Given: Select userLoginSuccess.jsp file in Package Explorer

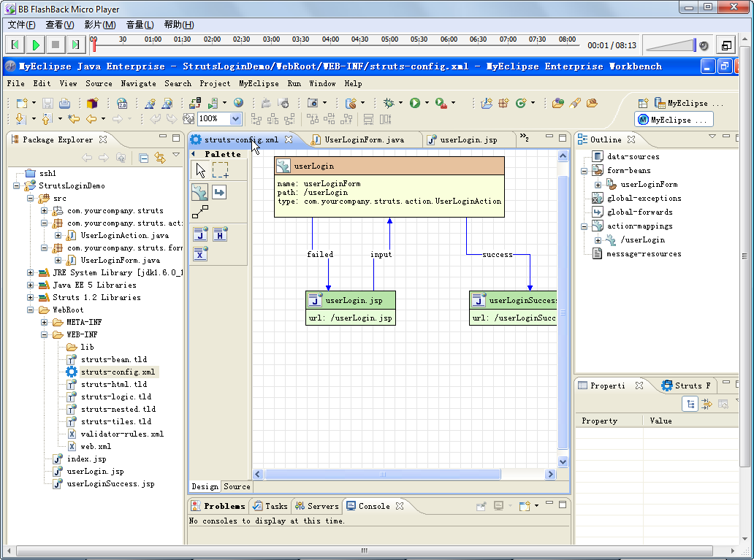Looking at the screenshot, I should tap(110, 484).
